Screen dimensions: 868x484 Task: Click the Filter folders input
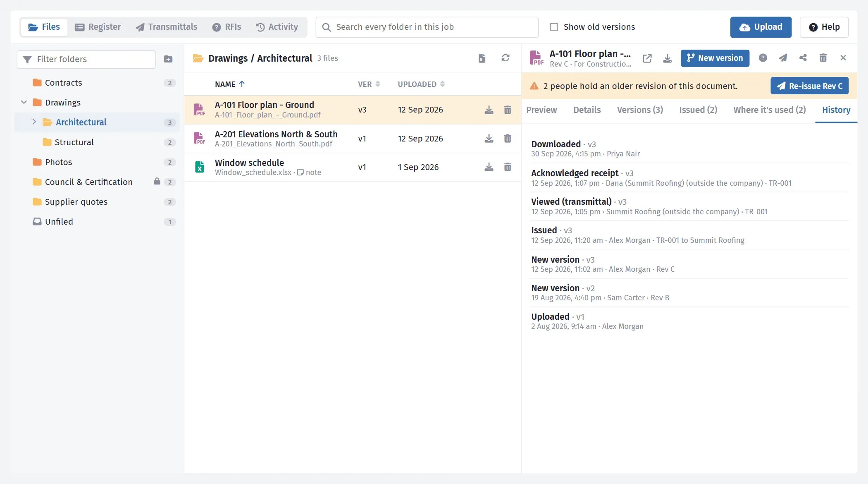[x=86, y=60]
